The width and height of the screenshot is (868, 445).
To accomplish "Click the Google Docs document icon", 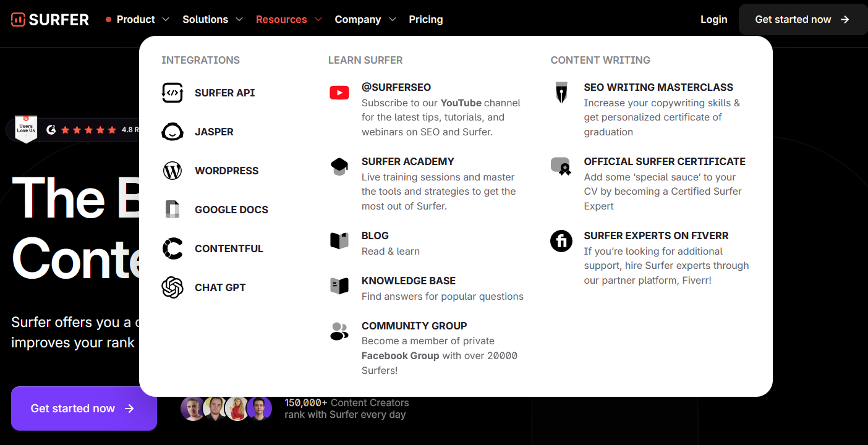I will coord(172,210).
